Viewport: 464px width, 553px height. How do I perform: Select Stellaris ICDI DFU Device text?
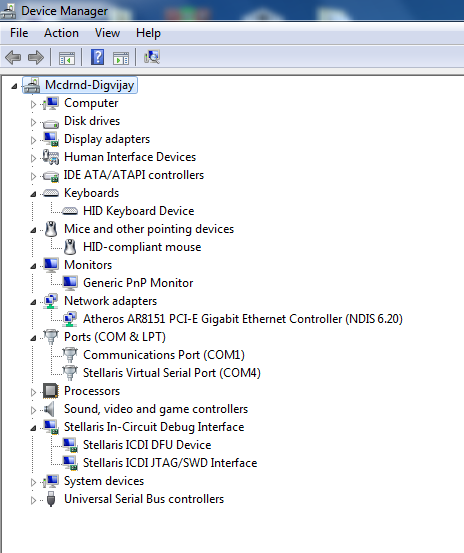click(x=147, y=445)
